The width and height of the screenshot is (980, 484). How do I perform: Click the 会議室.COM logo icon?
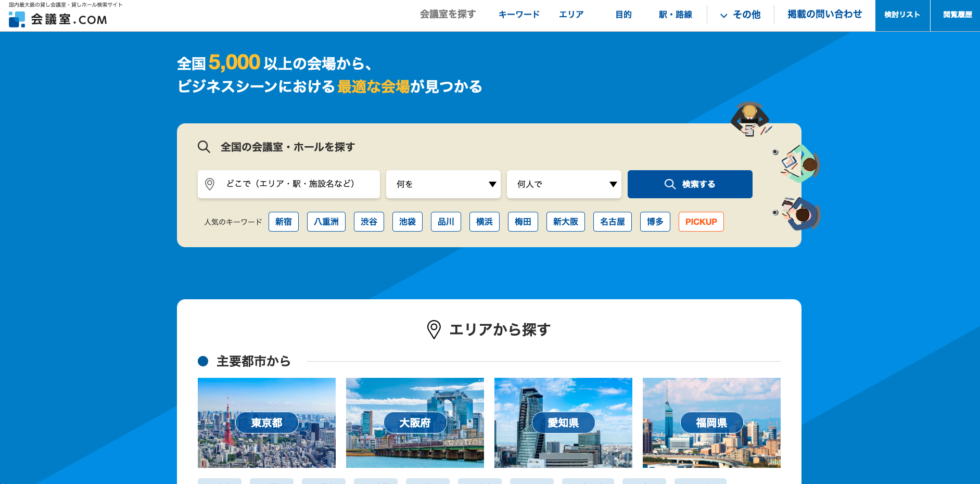(17, 19)
